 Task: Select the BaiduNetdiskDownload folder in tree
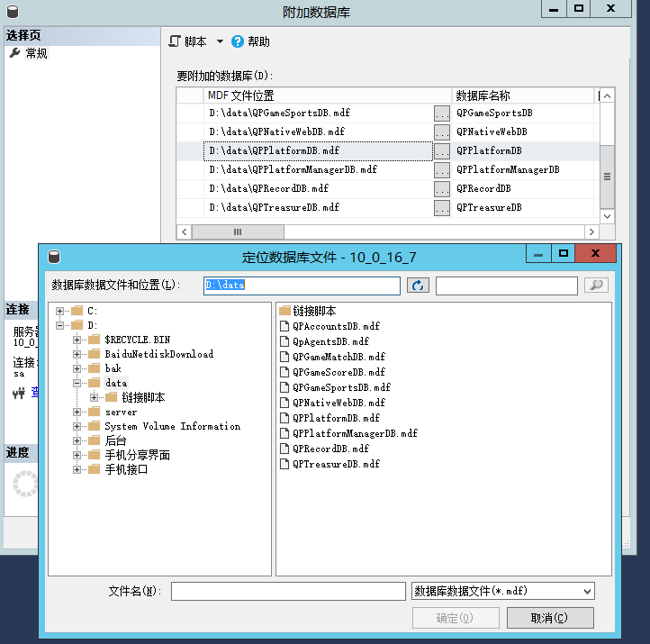(159, 354)
